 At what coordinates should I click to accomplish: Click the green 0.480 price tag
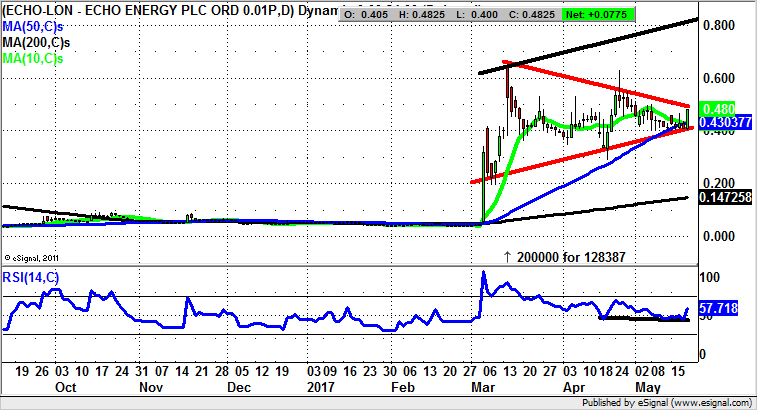coord(717,109)
